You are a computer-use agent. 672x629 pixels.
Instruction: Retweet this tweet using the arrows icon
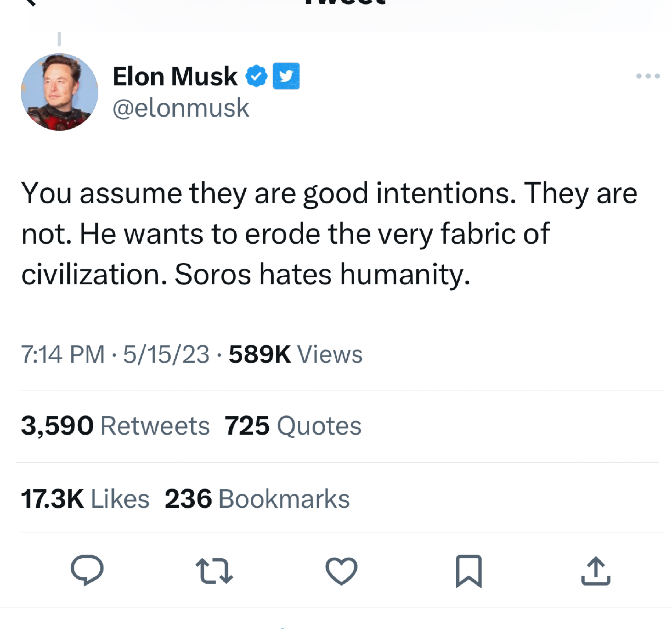214,571
